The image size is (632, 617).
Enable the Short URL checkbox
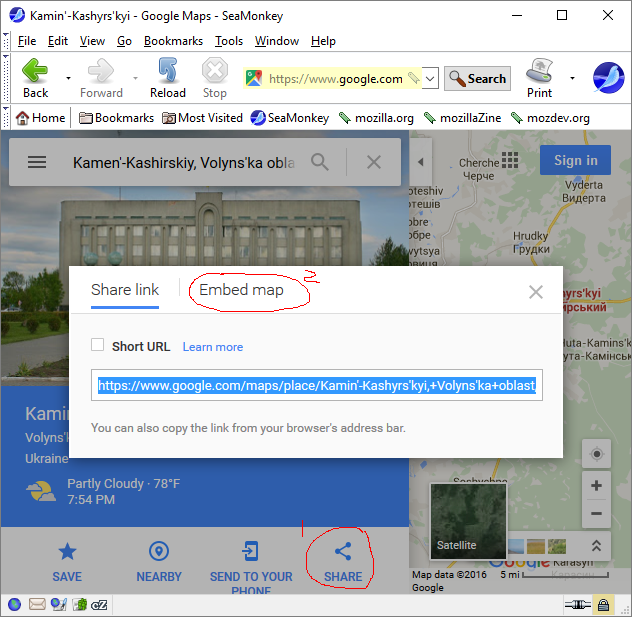click(x=98, y=345)
